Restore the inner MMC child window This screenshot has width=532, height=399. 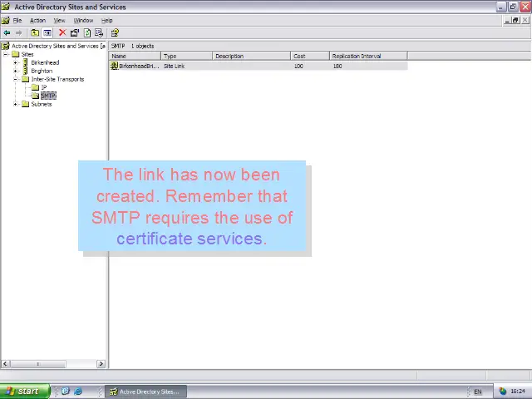515,20
